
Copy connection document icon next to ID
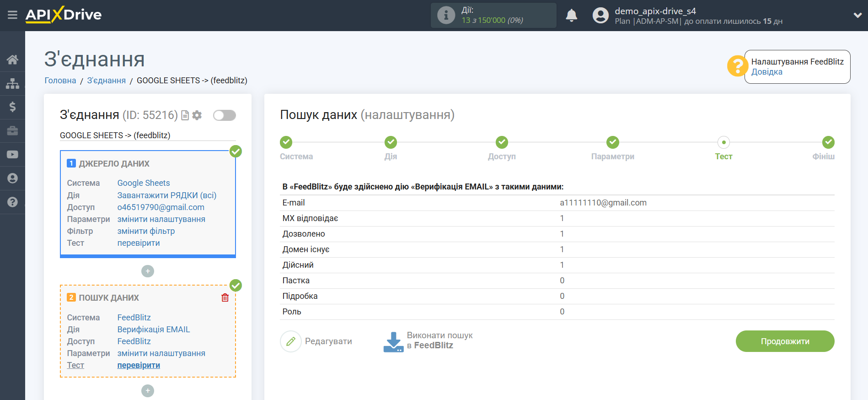(185, 115)
